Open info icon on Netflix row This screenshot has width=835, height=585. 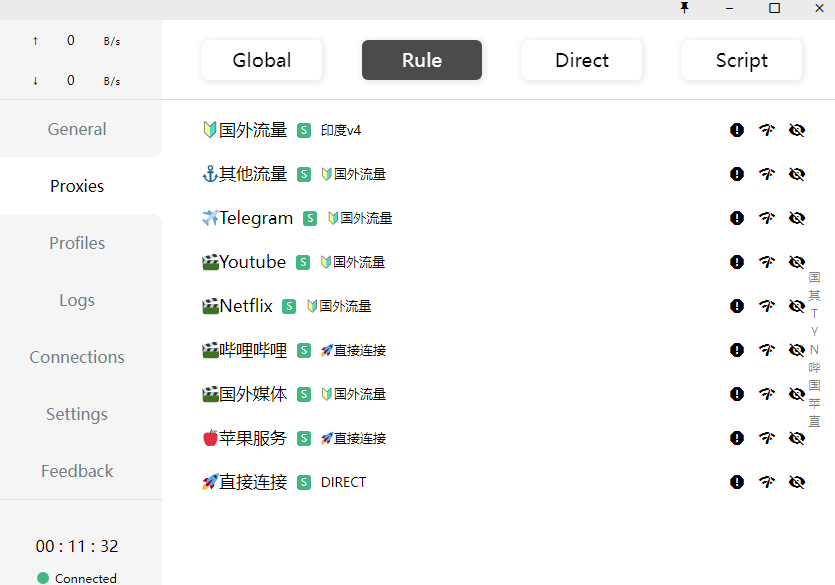(x=737, y=306)
